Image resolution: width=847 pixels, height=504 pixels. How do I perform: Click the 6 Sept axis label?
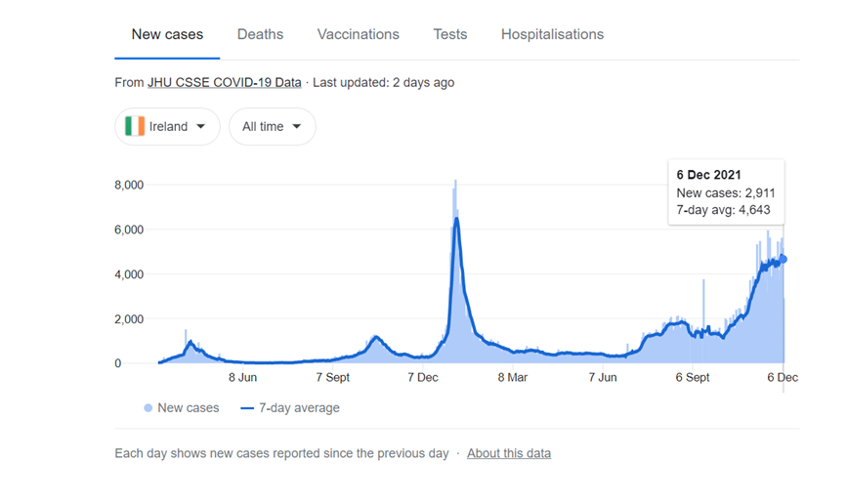click(692, 377)
